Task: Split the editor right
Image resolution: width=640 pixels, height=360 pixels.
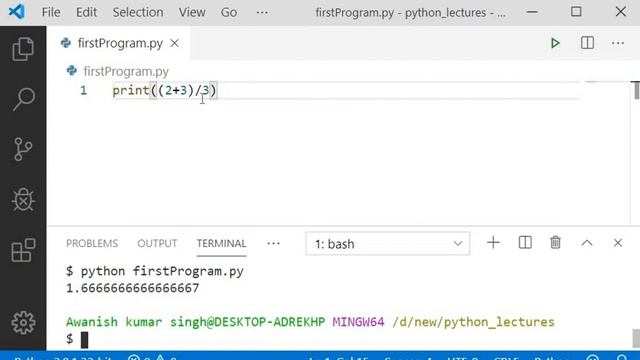Action: tap(587, 43)
